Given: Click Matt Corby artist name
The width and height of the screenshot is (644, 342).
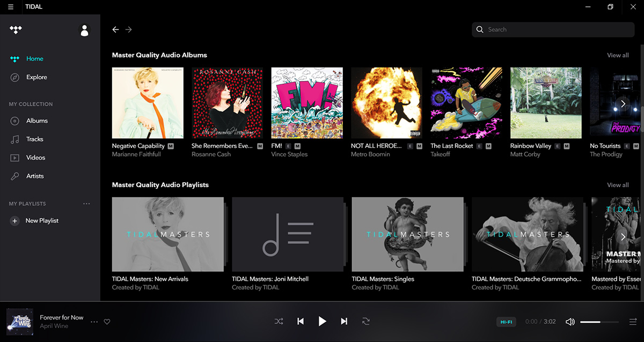Looking at the screenshot, I should coord(526,154).
